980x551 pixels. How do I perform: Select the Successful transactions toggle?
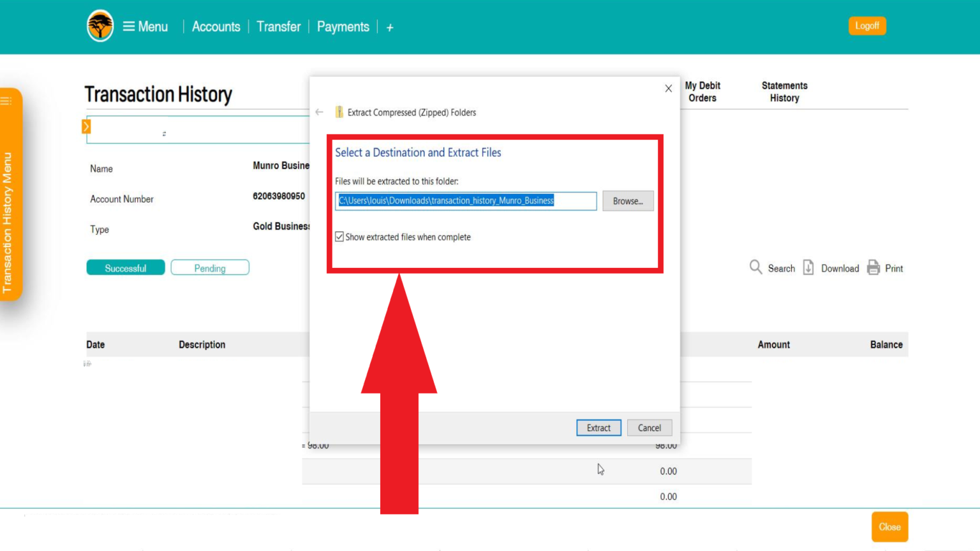(x=125, y=267)
